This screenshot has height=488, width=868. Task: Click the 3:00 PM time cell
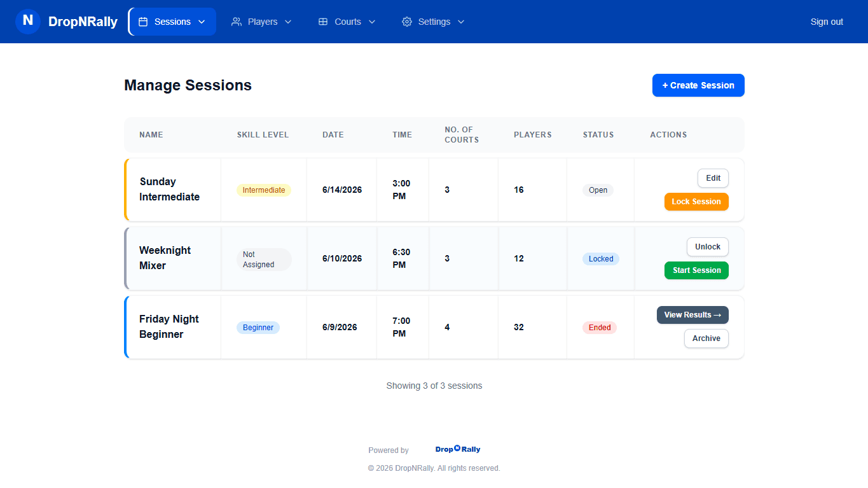click(402, 190)
